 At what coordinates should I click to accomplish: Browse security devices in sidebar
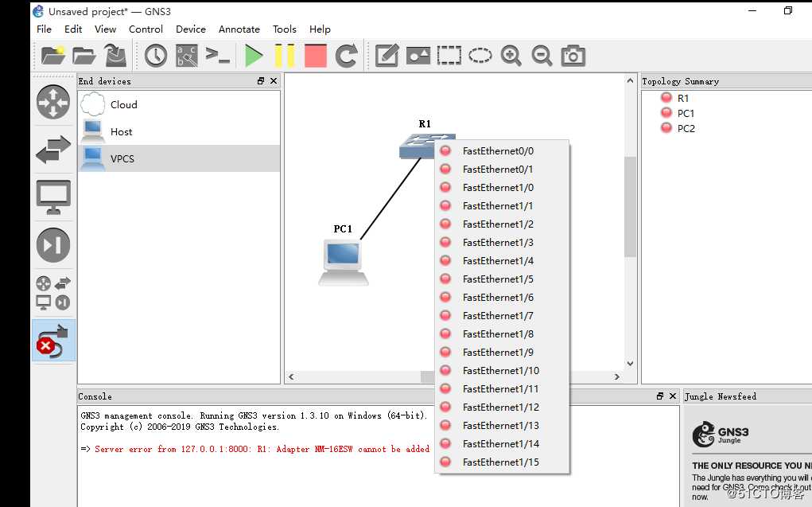pyautogui.click(x=53, y=244)
